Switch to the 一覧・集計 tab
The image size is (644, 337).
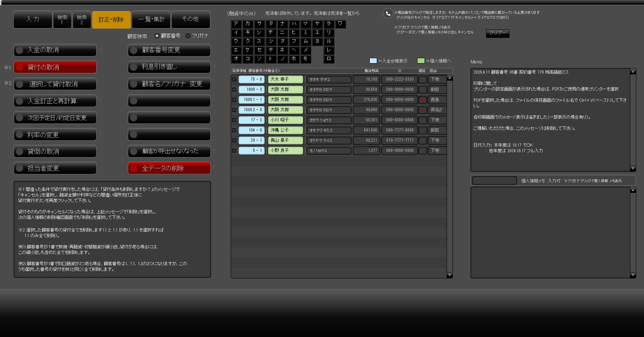point(151,19)
